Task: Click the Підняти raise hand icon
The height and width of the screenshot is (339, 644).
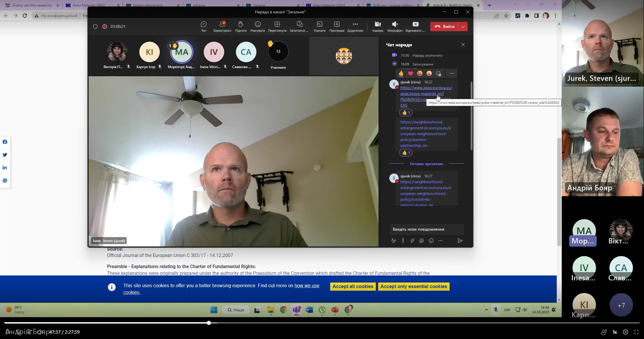Action: 240,25
